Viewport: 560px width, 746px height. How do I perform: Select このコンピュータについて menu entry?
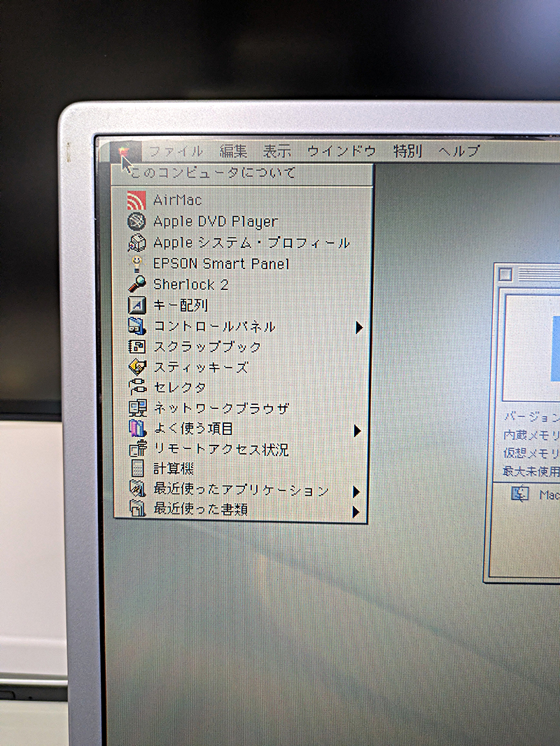[x=213, y=173]
